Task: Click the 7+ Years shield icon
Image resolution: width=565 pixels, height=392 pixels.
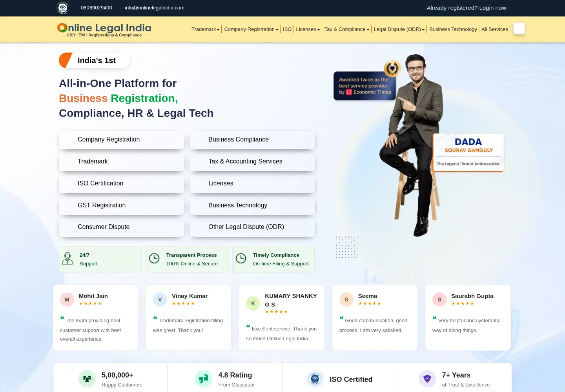Action: click(x=427, y=379)
